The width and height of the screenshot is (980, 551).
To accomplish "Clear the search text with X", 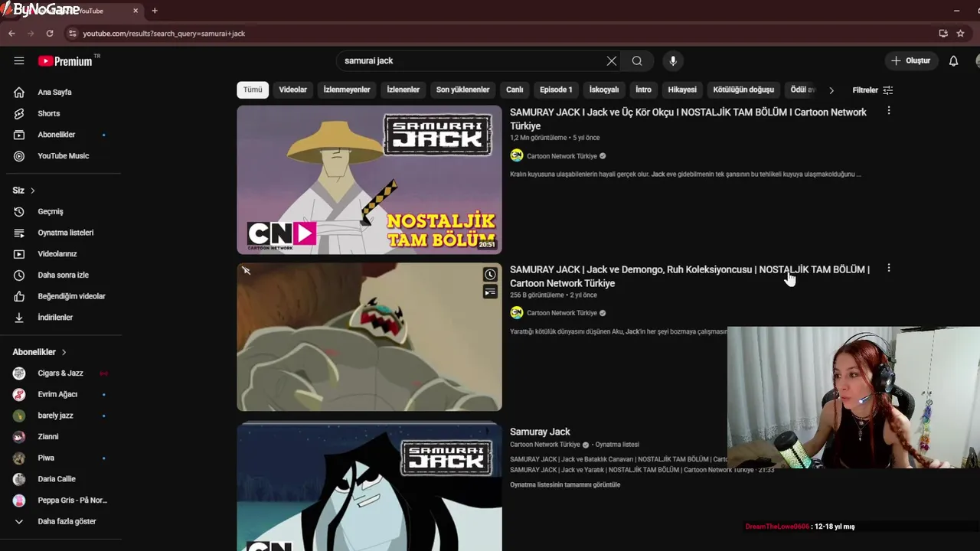I will point(611,60).
